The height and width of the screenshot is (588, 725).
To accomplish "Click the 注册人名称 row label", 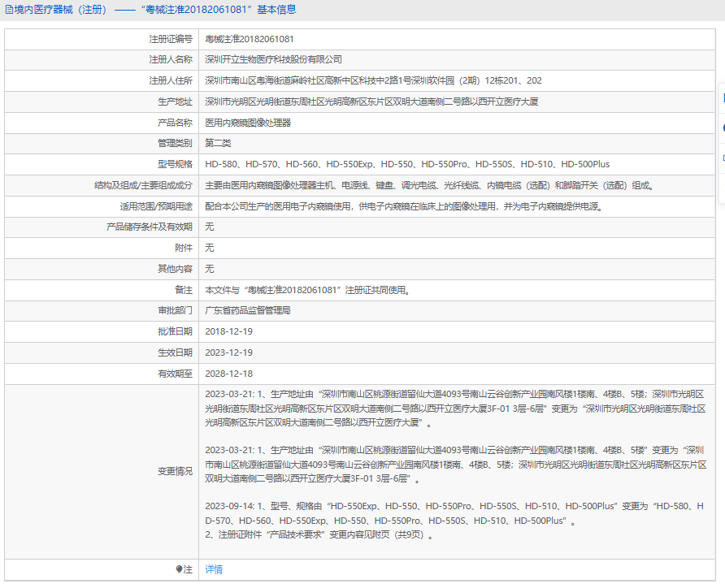I will click(171, 59).
